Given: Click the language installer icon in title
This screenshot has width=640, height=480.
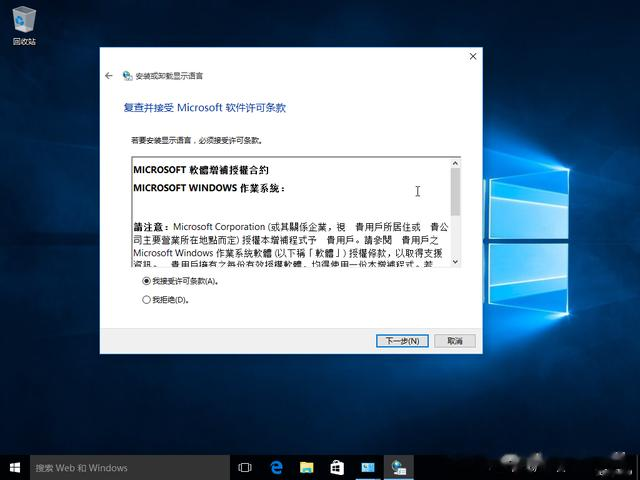Looking at the screenshot, I should coord(127,76).
